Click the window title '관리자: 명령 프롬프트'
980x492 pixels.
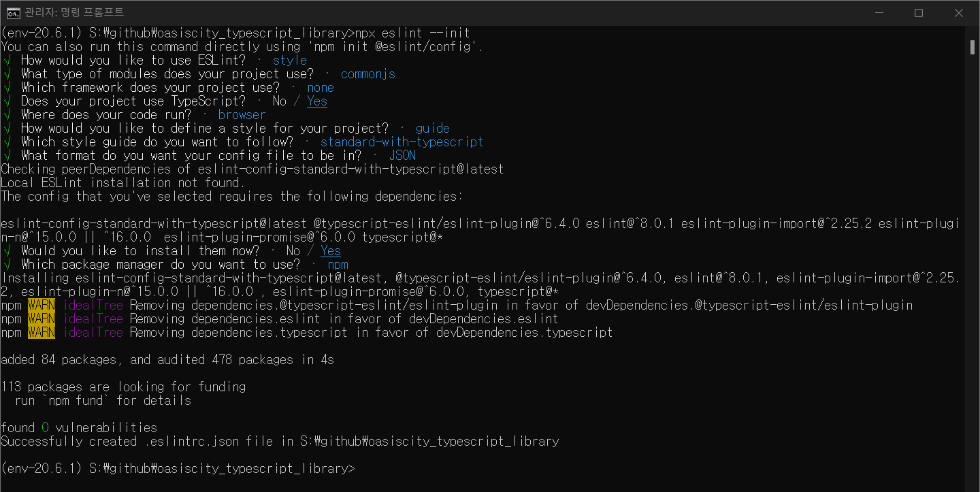pyautogui.click(x=74, y=13)
